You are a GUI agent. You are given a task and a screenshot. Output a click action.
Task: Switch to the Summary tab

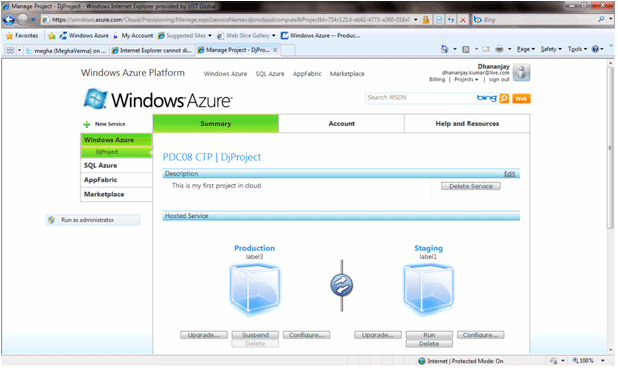(216, 124)
